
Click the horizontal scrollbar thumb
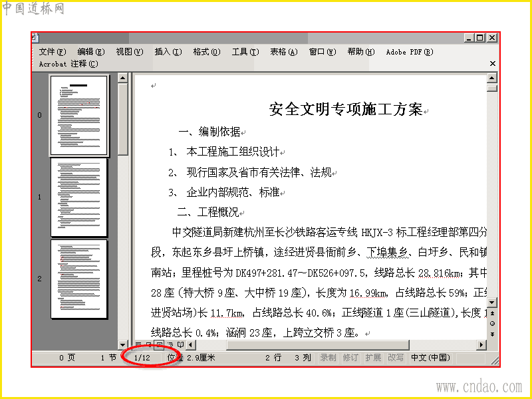318,344
